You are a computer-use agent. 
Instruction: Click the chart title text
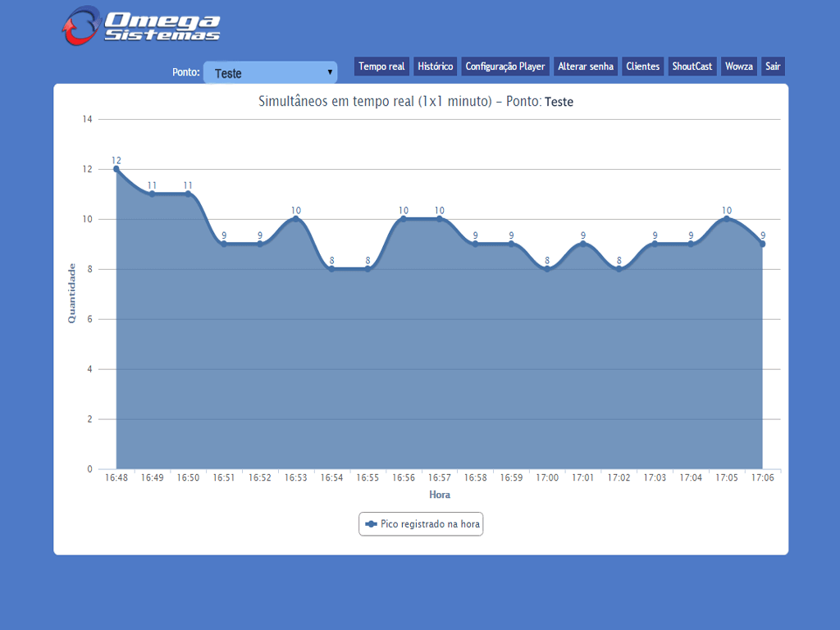[x=416, y=102]
